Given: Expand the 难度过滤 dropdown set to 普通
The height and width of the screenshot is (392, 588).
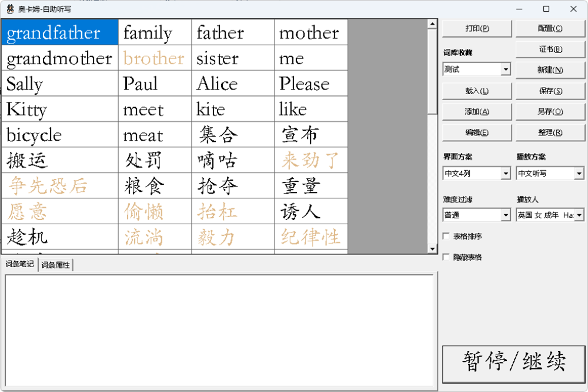Looking at the screenshot, I should point(505,215).
